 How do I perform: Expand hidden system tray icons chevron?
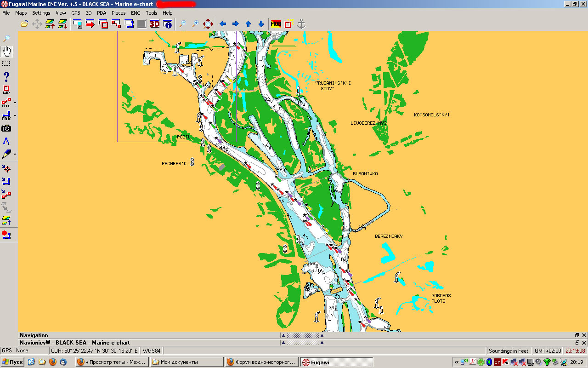pyautogui.click(x=457, y=362)
